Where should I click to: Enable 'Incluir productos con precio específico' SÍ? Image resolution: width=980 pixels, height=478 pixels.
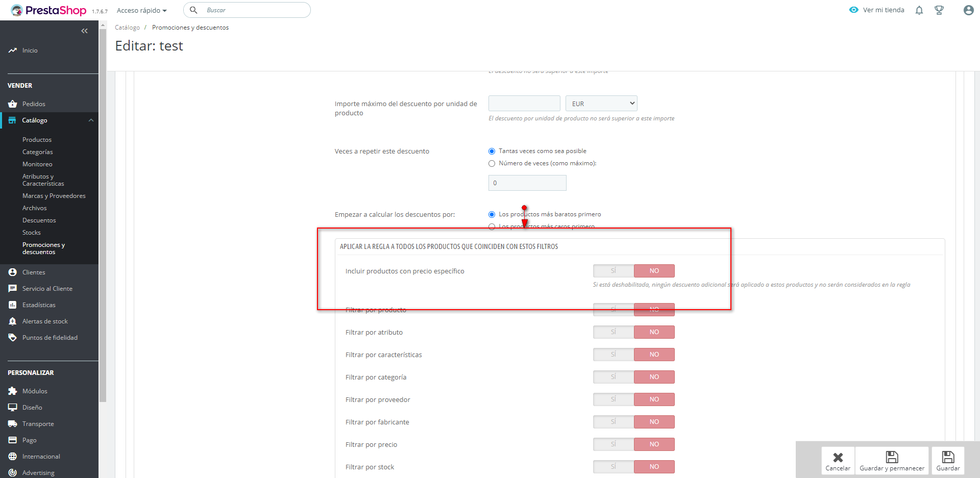click(614, 271)
